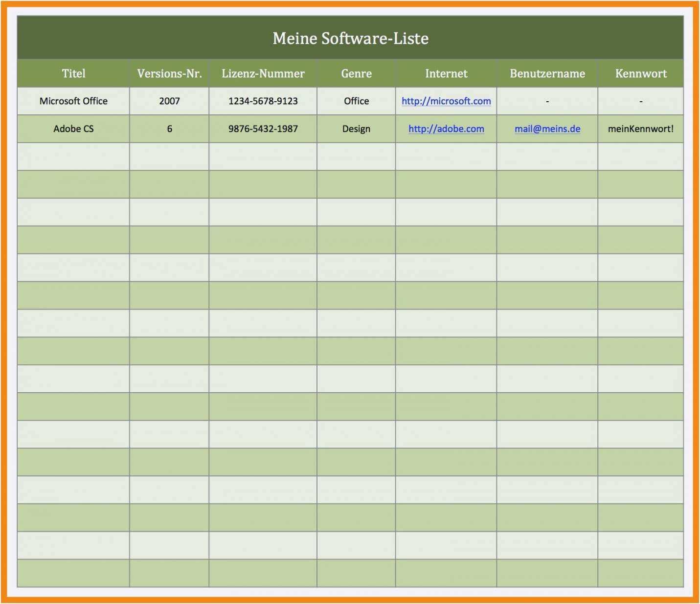Click the cell containing version 2007

point(169,101)
